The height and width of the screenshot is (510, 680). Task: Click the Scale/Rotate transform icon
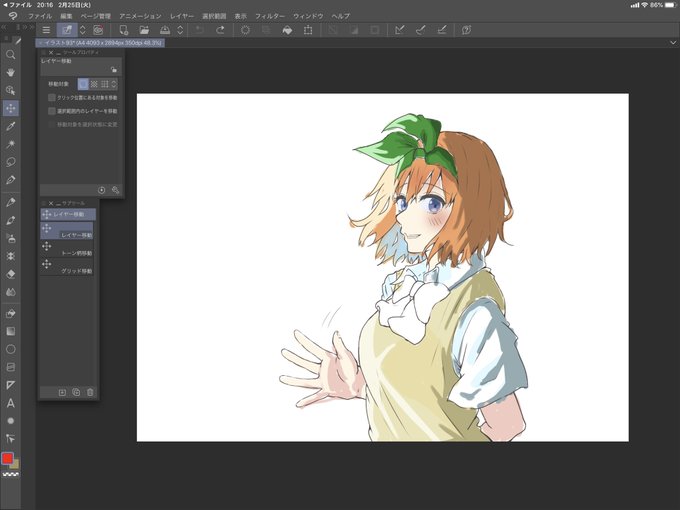coord(308,30)
